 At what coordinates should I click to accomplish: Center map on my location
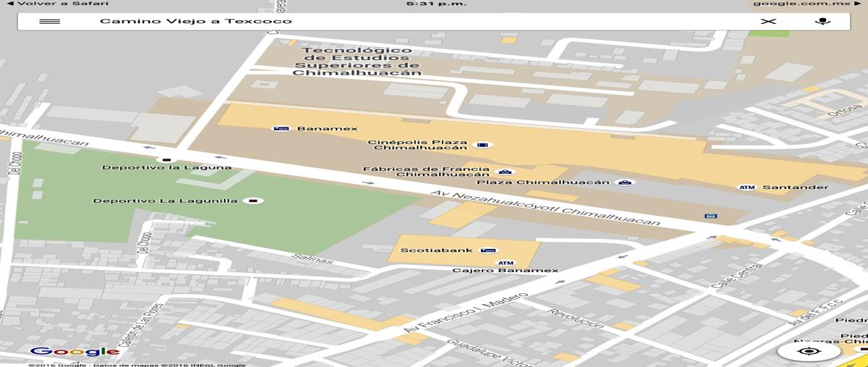coord(809,352)
